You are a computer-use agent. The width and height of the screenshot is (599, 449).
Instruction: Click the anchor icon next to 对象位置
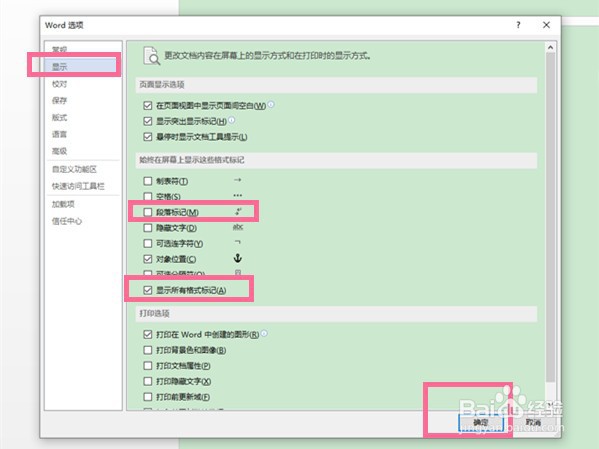[238, 258]
